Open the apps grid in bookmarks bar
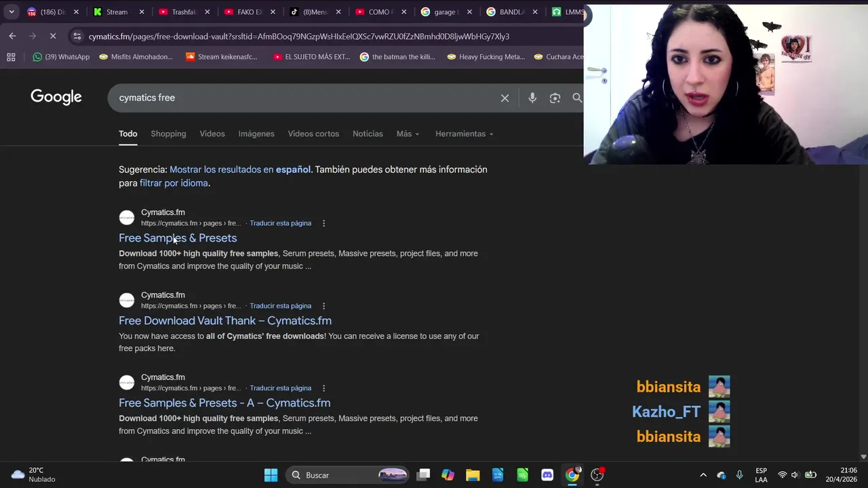 tap(11, 57)
